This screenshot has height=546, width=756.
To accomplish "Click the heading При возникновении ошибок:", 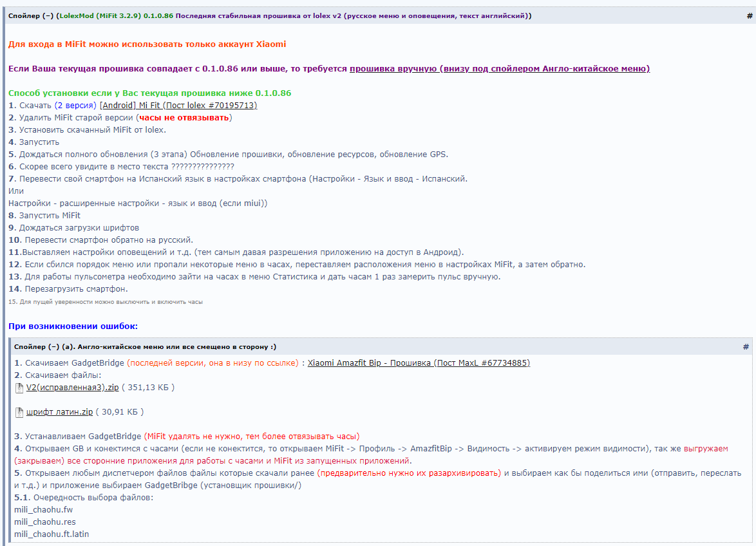I will (73, 326).
